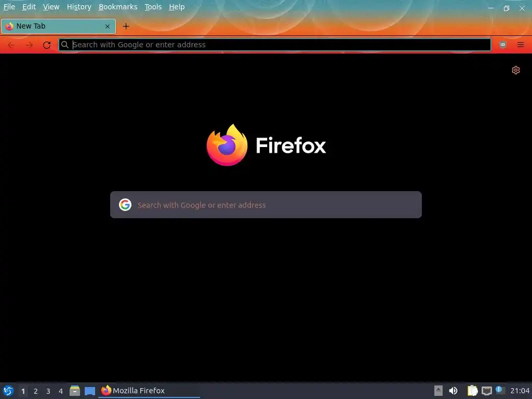Open the clipboard manager tray icon
The image size is (532, 399).
point(472,391)
